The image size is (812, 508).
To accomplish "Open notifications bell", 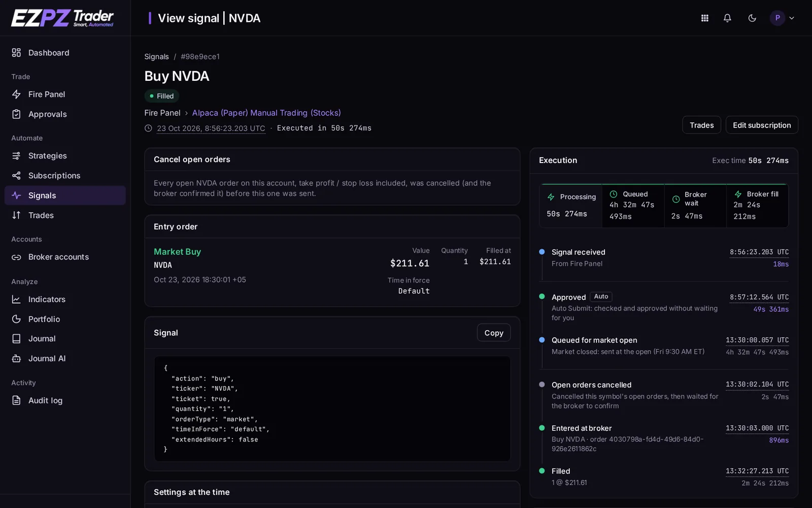I will 727,18.
